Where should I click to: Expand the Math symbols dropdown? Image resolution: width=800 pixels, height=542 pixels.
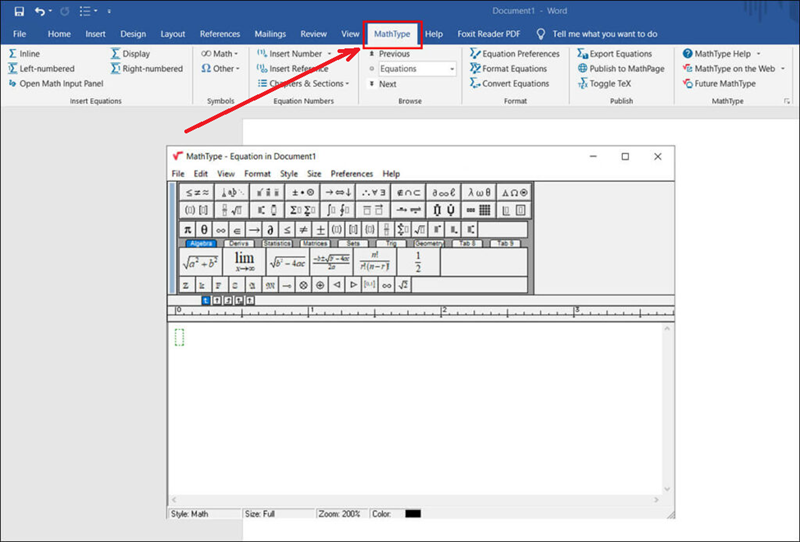pyautogui.click(x=219, y=54)
